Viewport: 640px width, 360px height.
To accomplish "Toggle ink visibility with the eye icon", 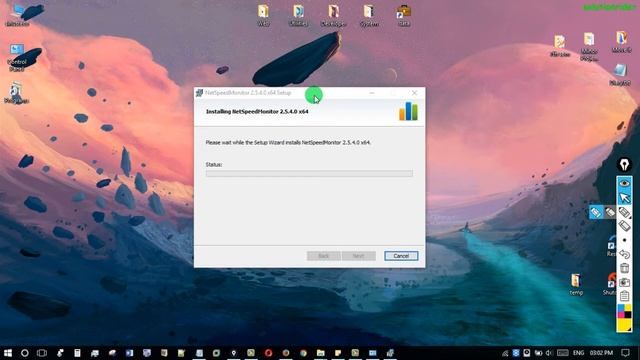I will tap(624, 183).
